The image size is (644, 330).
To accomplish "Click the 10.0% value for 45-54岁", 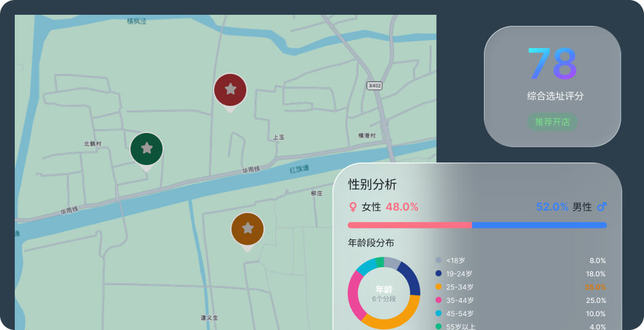I will [x=596, y=313].
